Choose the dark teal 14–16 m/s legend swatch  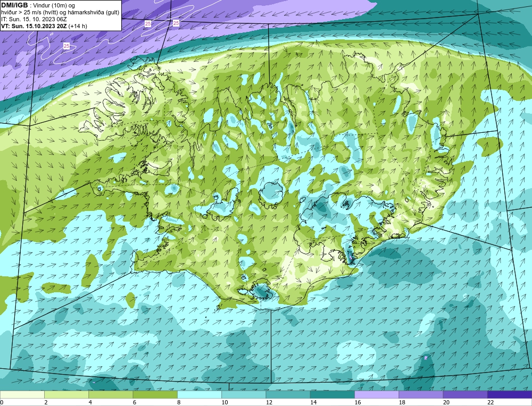click(332, 394)
